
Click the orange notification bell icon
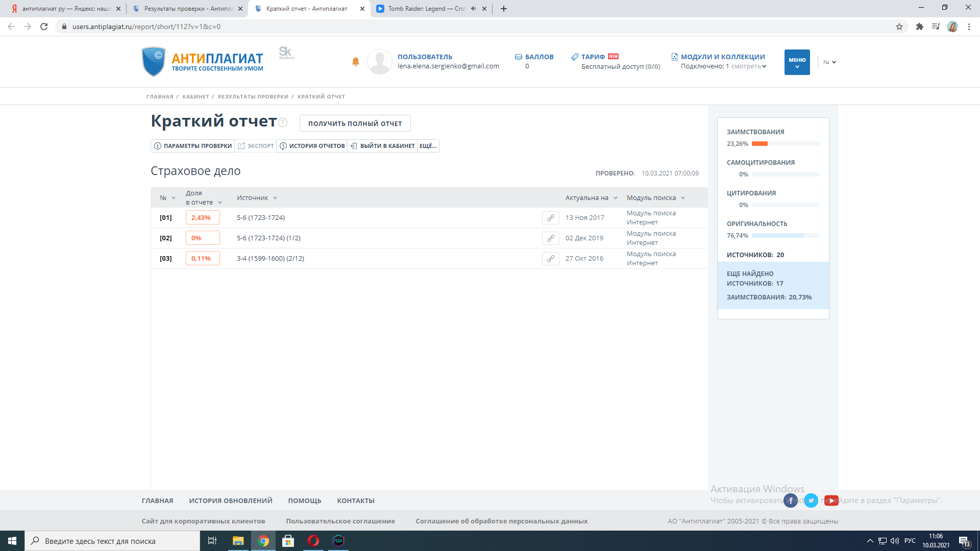tap(356, 62)
